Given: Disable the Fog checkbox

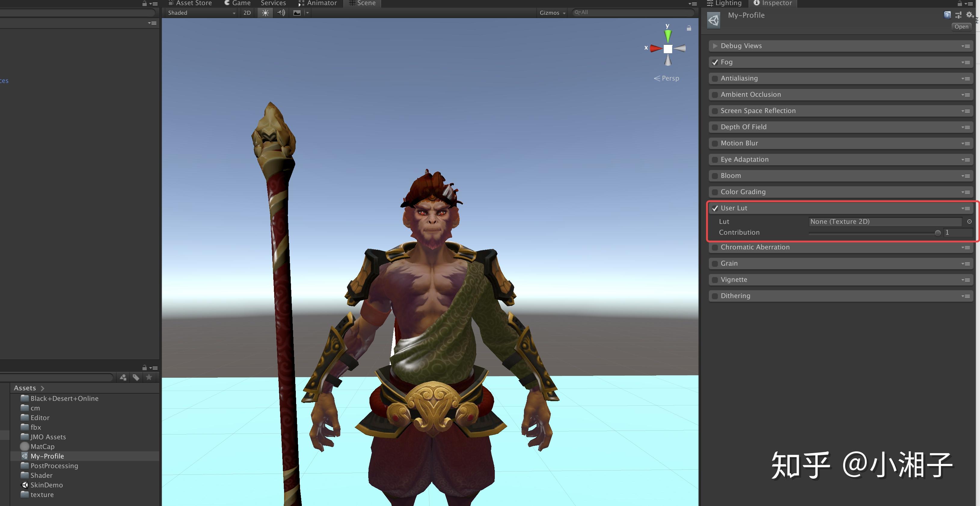Looking at the screenshot, I should pyautogui.click(x=715, y=62).
